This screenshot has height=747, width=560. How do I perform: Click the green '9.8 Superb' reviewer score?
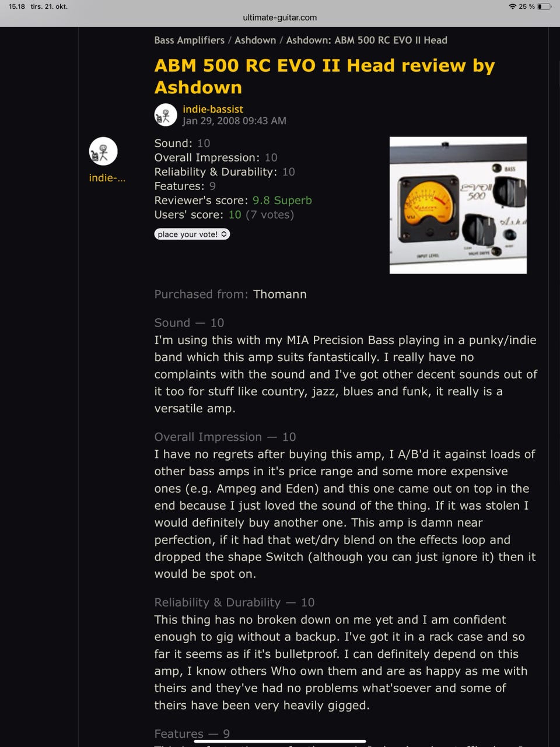point(282,200)
